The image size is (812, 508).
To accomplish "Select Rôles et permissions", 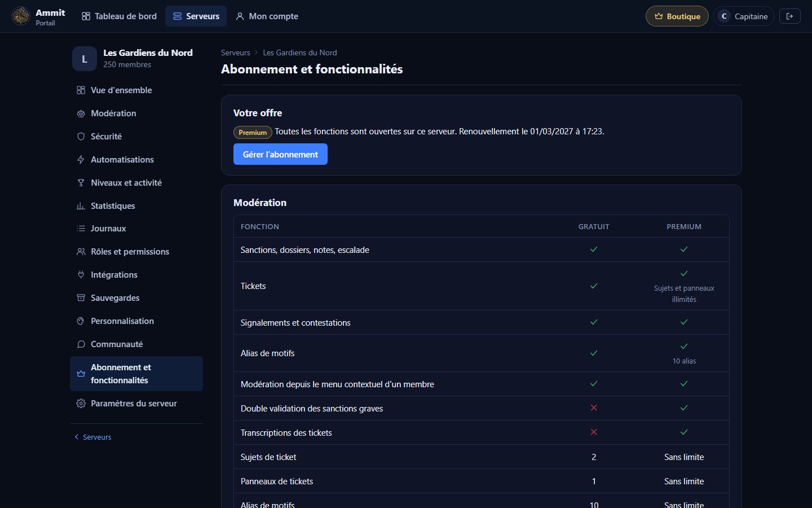I will (136, 252).
